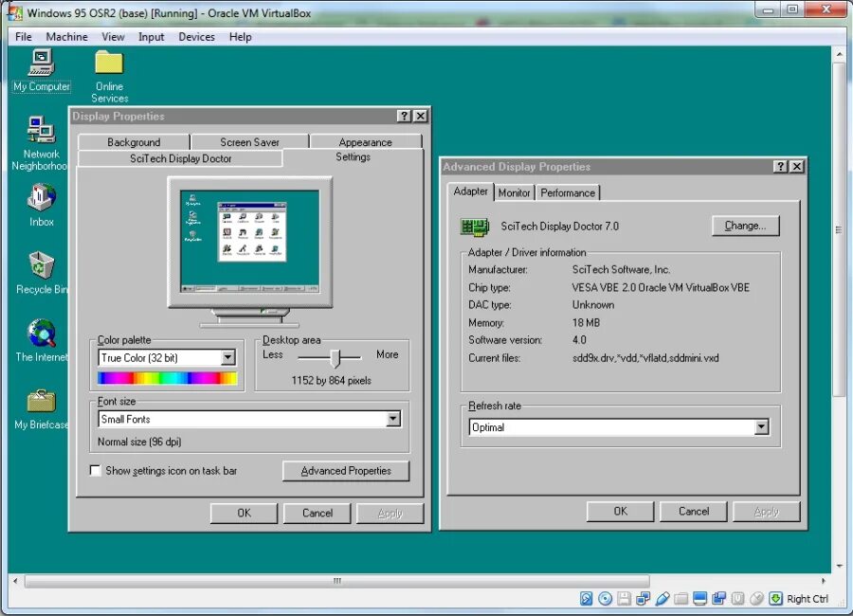This screenshot has width=853, height=616.
Task: Click the horizontal scrollbar thumb
Action: click(337, 581)
